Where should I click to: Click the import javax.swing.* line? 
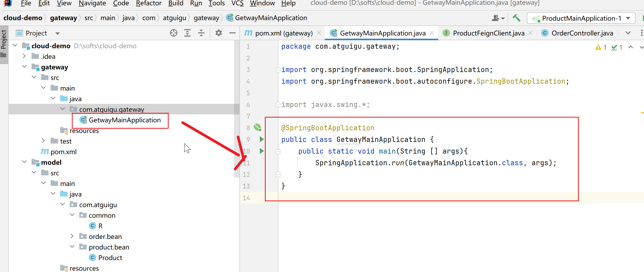click(325, 105)
